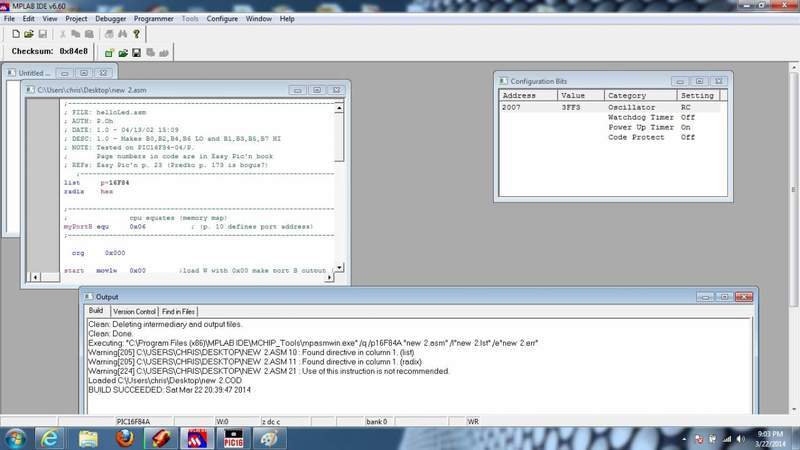Switch to the Version Control tab
The image size is (800, 450).
tap(134, 311)
